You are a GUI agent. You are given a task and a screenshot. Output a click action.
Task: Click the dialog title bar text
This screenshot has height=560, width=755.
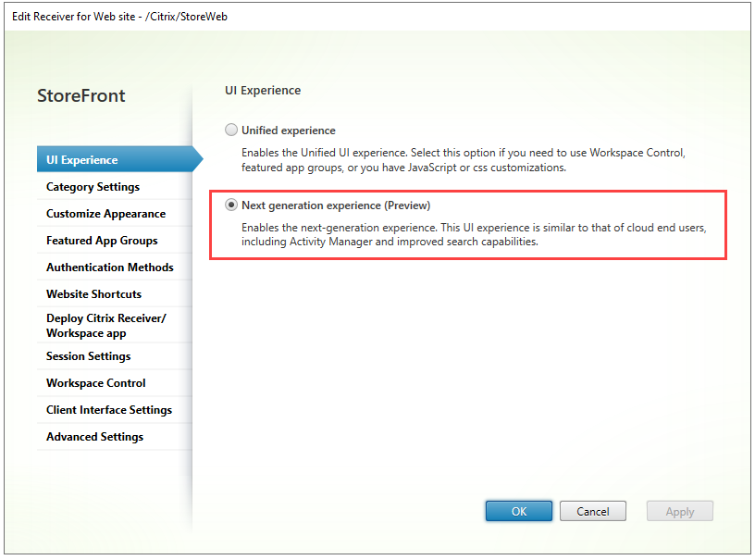(119, 17)
